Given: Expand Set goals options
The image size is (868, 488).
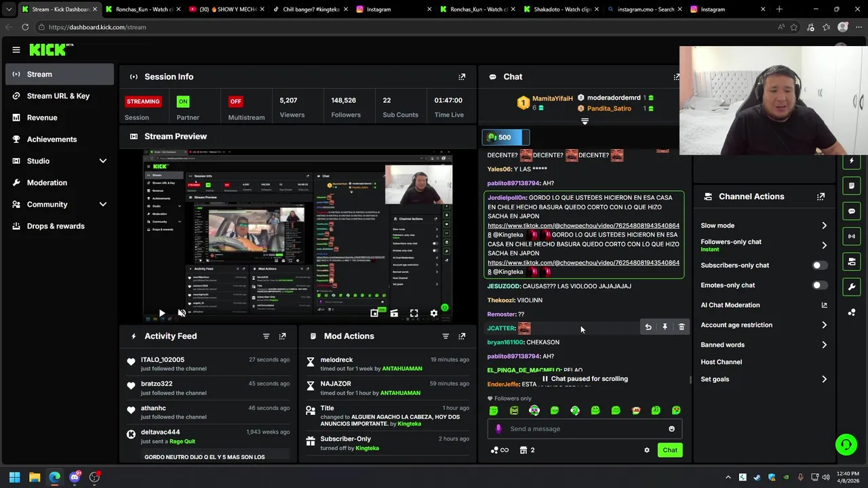Looking at the screenshot, I should click(x=824, y=380).
